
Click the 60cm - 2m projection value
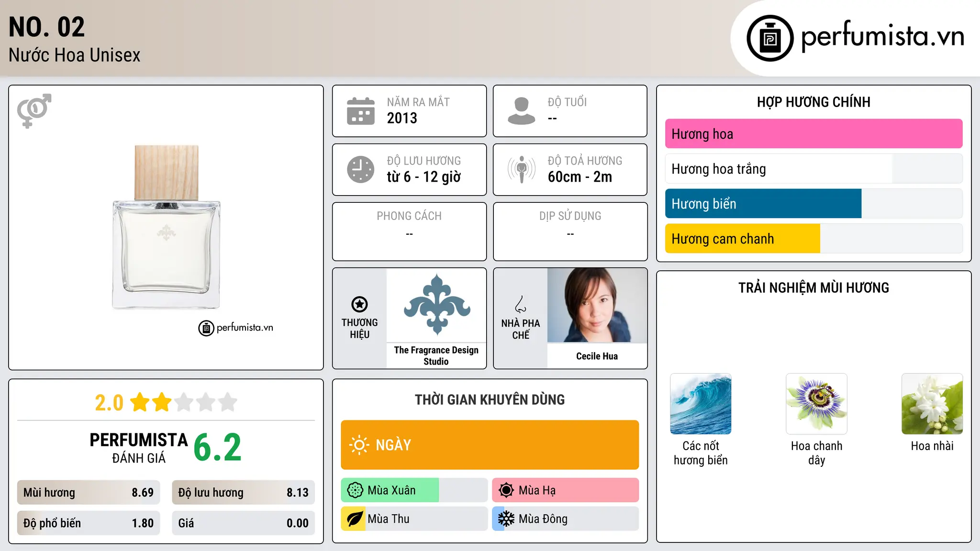(580, 177)
